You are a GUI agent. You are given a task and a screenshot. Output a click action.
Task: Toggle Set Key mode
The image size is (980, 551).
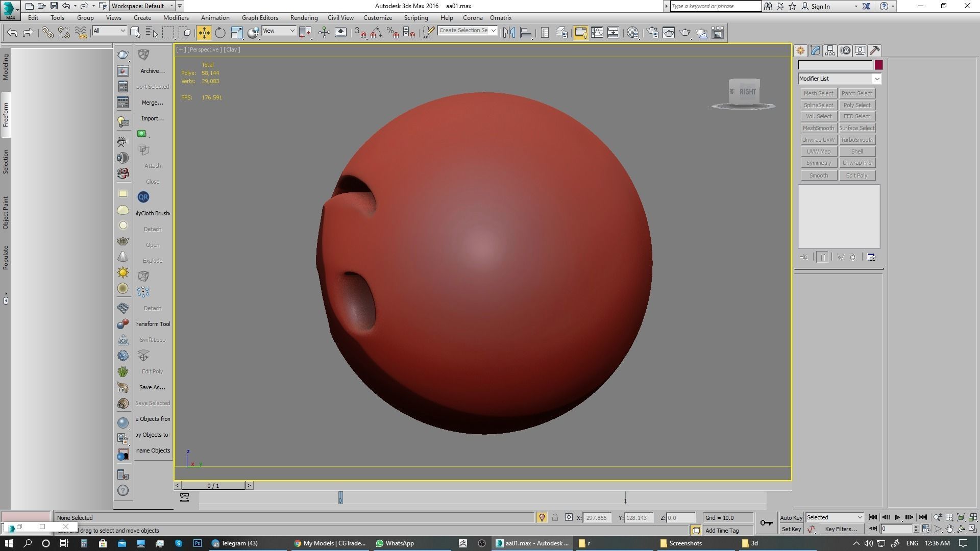click(x=791, y=529)
